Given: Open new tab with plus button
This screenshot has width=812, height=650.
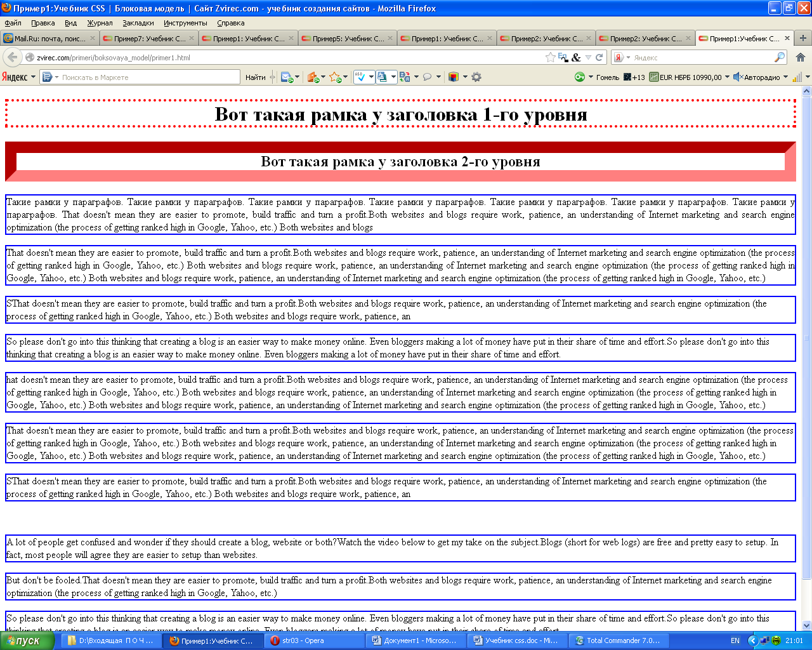Looking at the screenshot, I should click(x=803, y=38).
